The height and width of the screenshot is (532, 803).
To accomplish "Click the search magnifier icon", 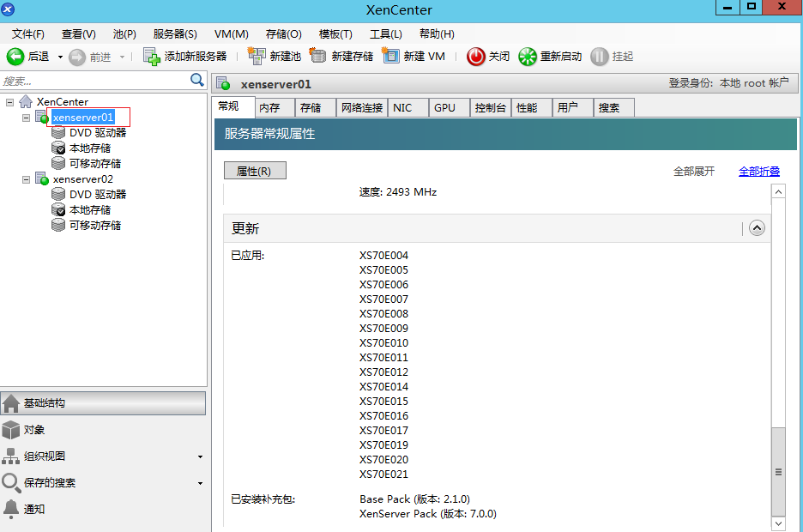I will pos(197,80).
